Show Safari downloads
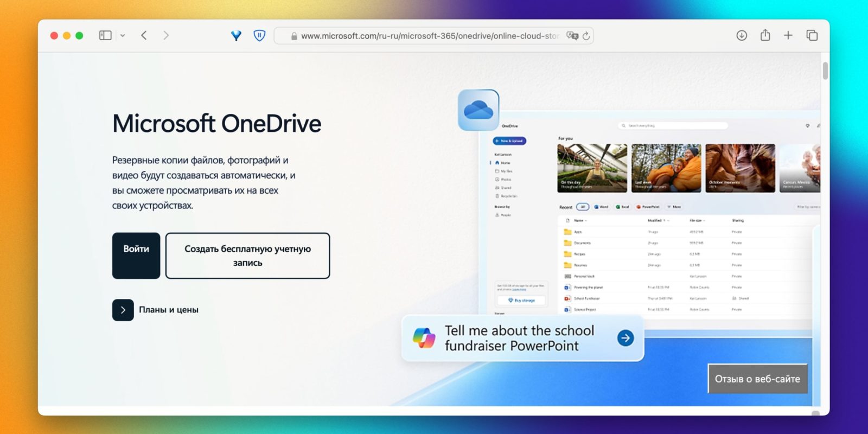Screen dimensions: 868x434 point(742,35)
